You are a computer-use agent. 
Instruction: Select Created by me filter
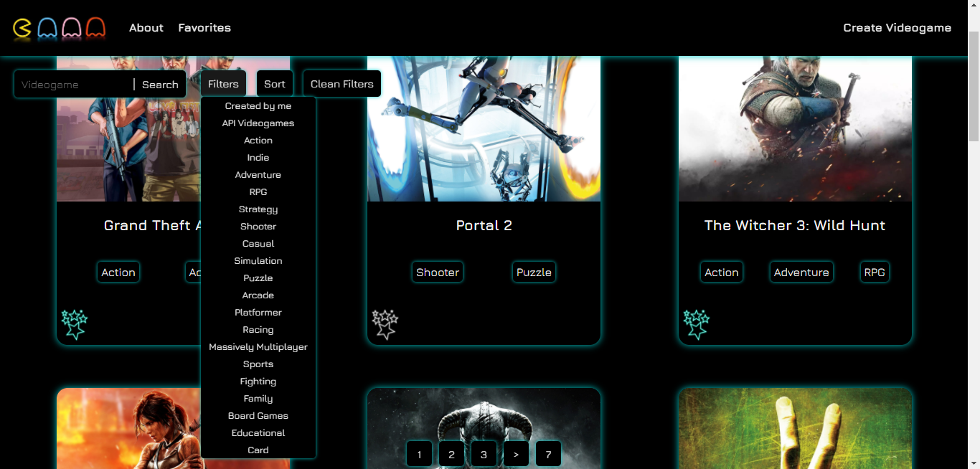(258, 106)
